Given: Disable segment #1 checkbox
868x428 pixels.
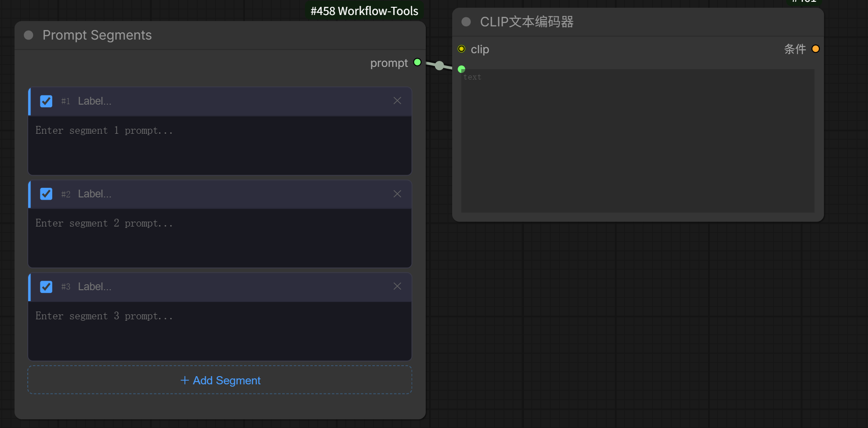Looking at the screenshot, I should 46,101.
